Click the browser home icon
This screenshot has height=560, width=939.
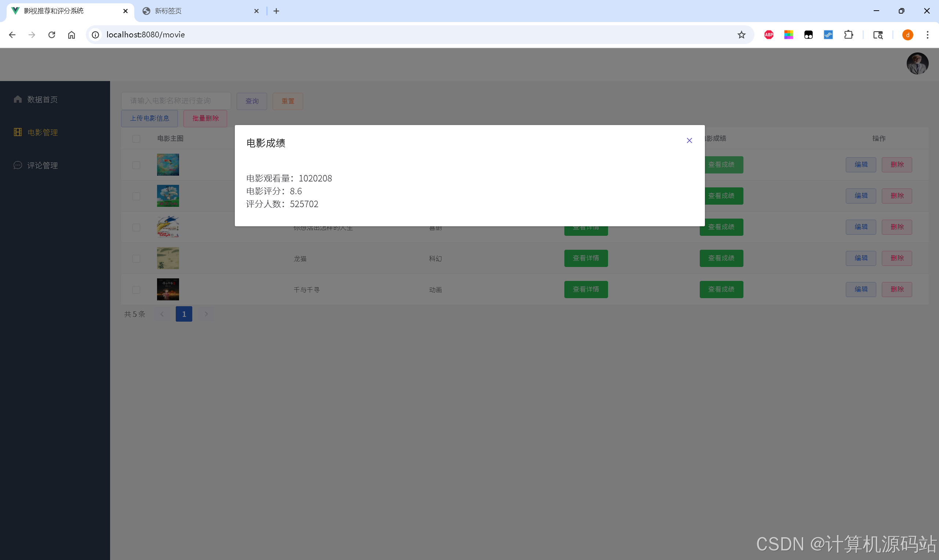[x=71, y=35]
